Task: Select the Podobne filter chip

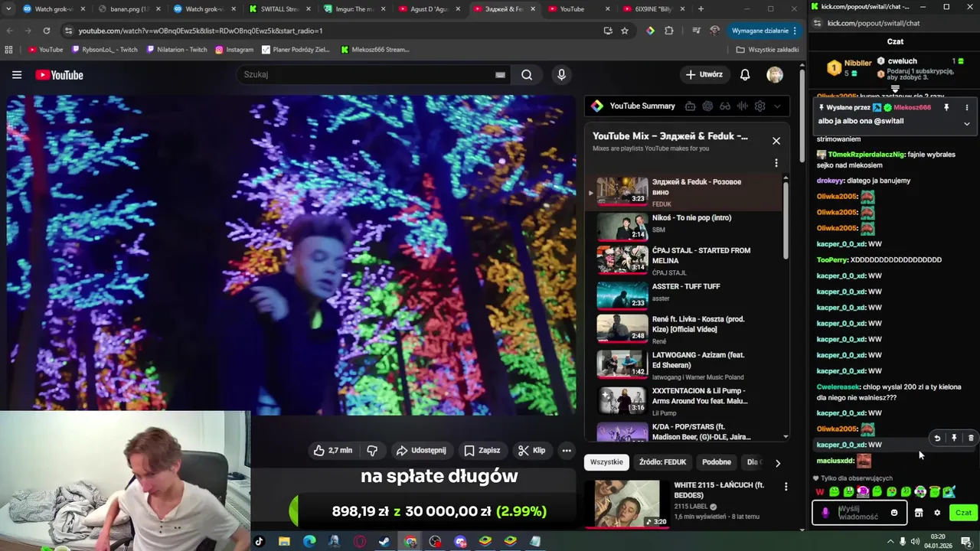Action: tap(717, 462)
